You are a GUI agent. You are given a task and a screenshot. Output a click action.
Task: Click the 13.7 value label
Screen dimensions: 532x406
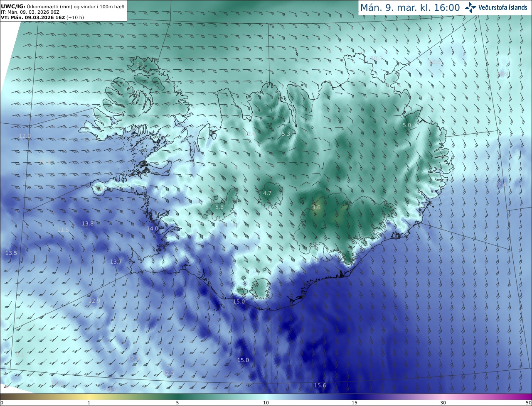116,262
